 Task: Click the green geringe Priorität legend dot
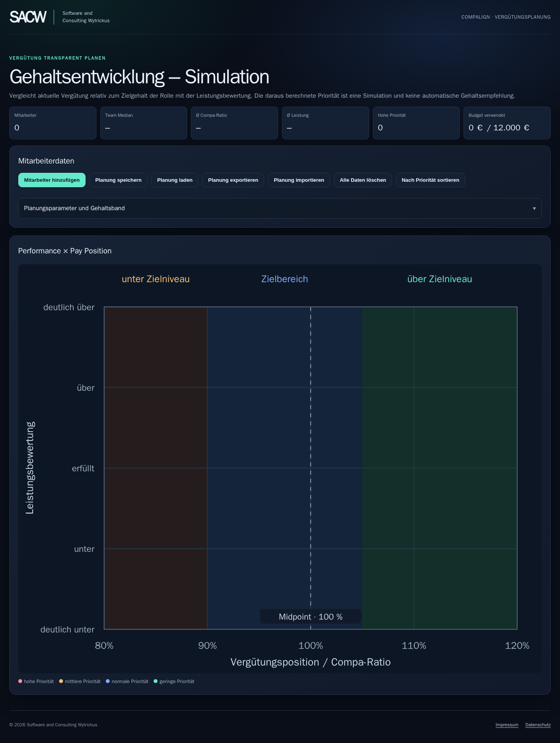[x=156, y=681]
